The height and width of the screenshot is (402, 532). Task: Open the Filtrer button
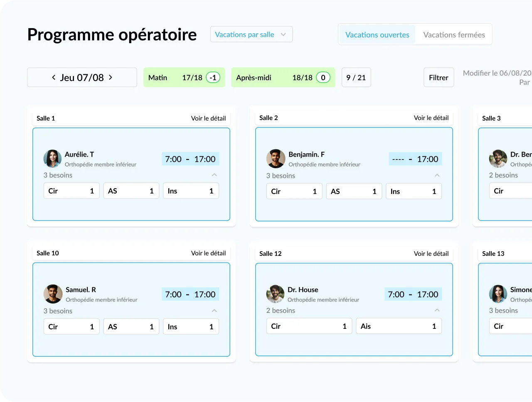click(438, 77)
